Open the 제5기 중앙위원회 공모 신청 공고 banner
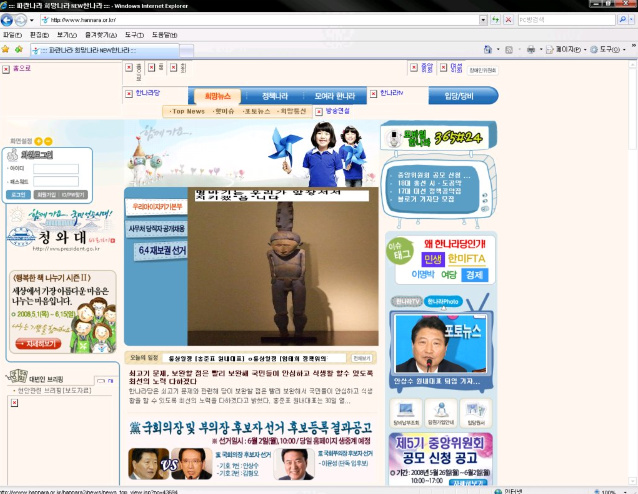The height and width of the screenshot is (494, 638). (x=440, y=459)
